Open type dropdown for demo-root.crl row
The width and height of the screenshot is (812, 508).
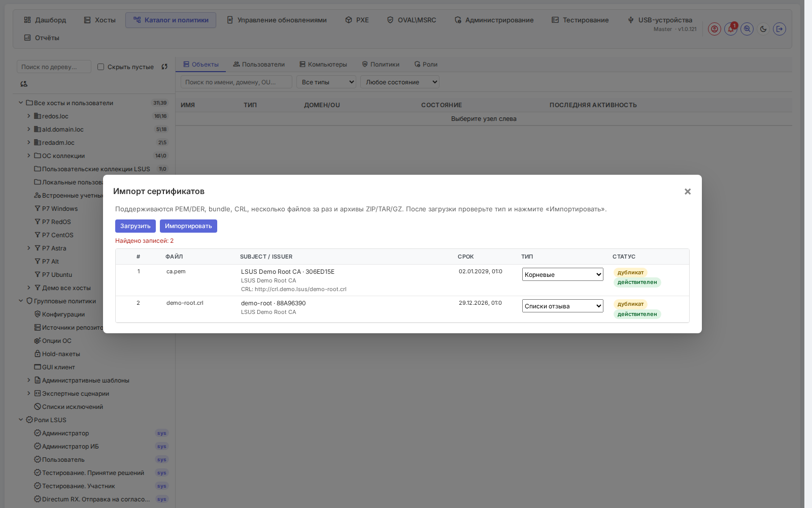[563, 306]
